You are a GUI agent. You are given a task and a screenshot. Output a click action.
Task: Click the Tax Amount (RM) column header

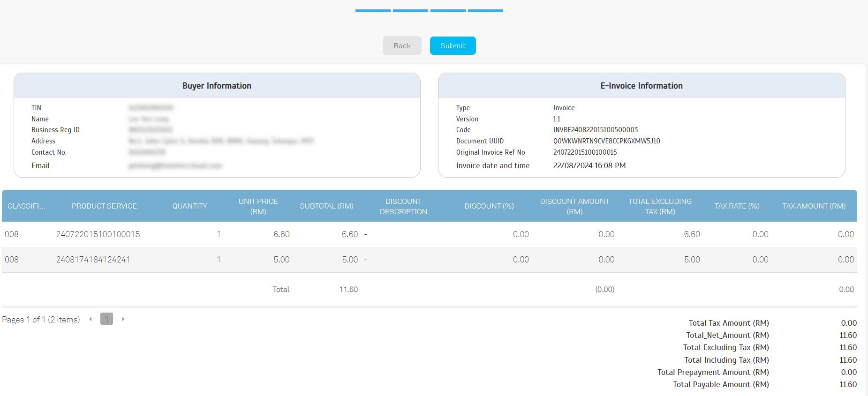click(x=814, y=206)
